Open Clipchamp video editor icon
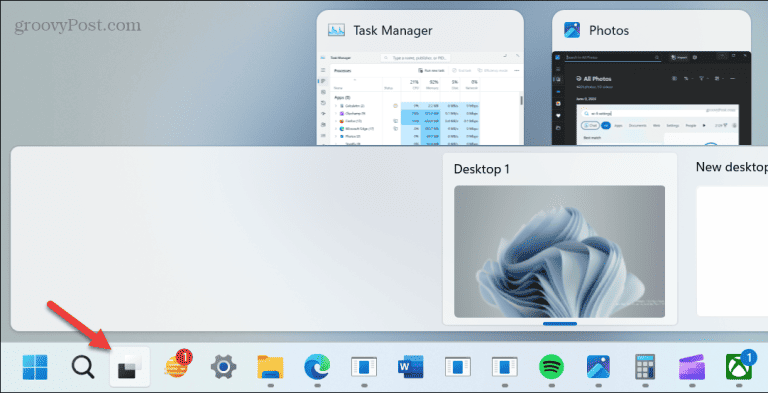Image resolution: width=768 pixels, height=393 pixels. [x=692, y=368]
